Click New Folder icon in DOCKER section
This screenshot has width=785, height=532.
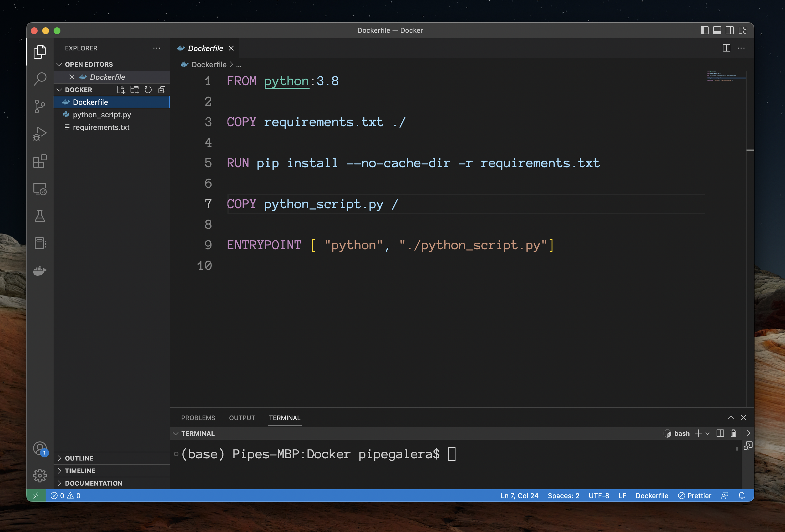pos(135,90)
